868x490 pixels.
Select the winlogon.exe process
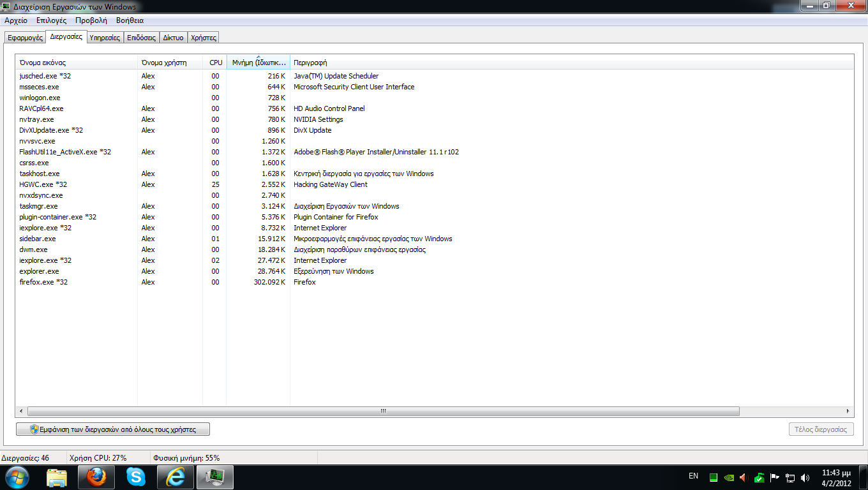[x=435, y=98]
